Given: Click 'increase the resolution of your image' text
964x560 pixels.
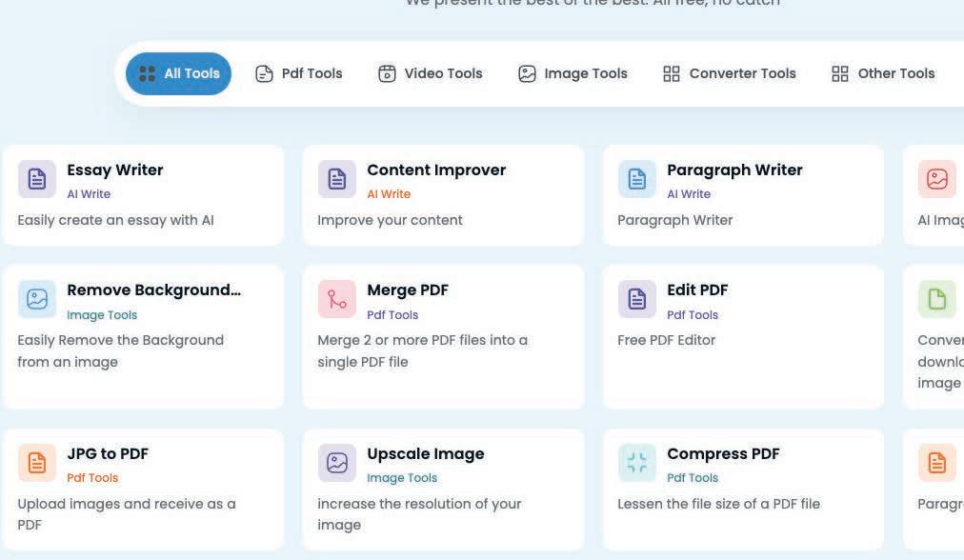Looking at the screenshot, I should 419,514.
